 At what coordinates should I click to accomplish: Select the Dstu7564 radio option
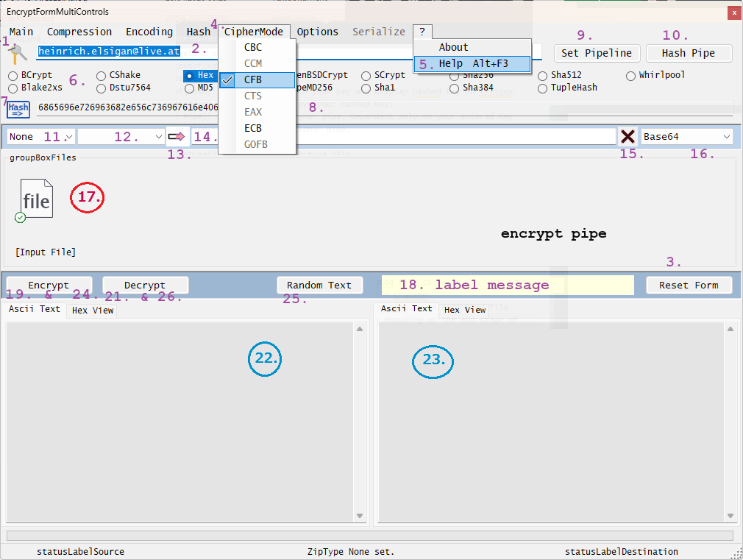coord(124,88)
